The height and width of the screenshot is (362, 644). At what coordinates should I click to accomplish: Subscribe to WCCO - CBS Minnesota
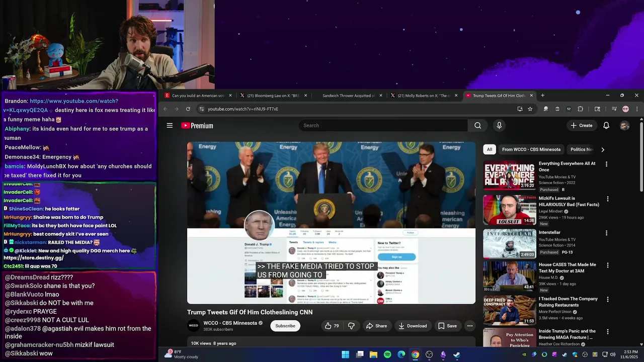coord(285,326)
